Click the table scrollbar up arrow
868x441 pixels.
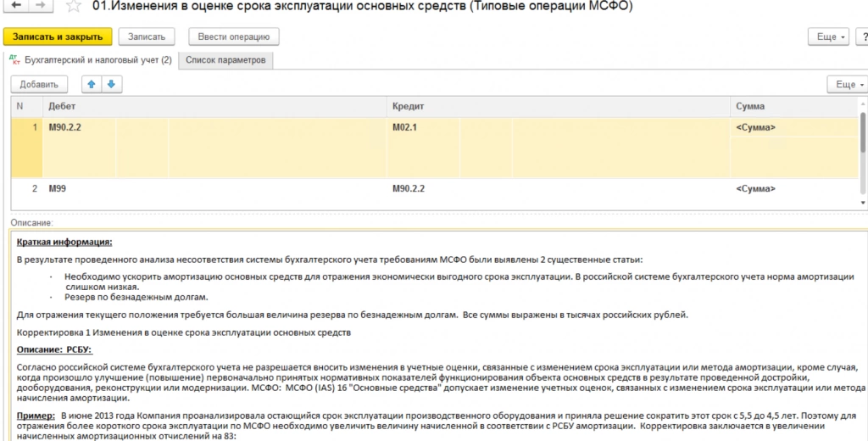click(863, 103)
